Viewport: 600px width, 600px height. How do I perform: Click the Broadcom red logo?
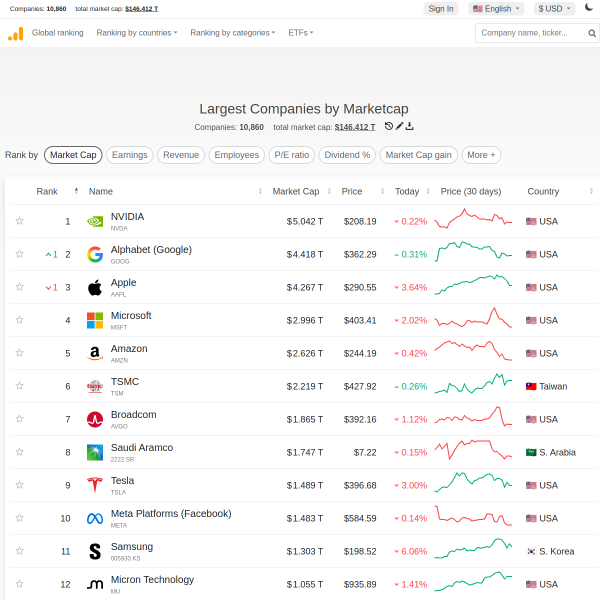coord(95,419)
